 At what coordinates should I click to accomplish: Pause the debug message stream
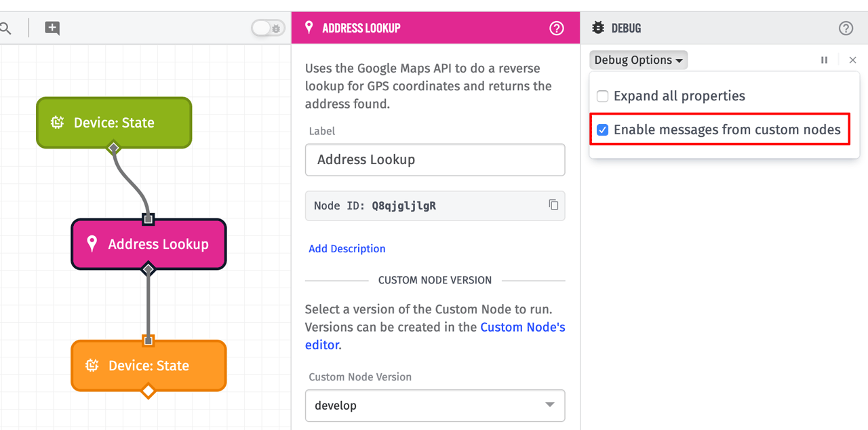click(x=824, y=60)
